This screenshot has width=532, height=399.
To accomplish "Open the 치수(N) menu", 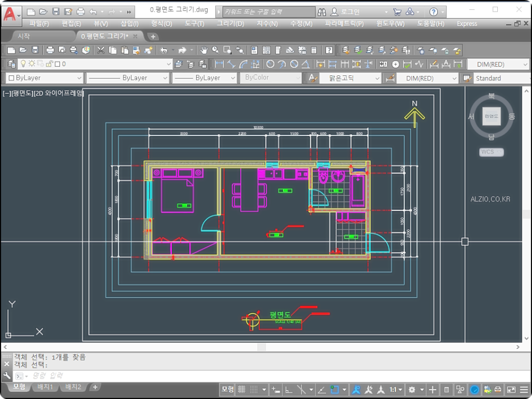I will tap(267, 24).
